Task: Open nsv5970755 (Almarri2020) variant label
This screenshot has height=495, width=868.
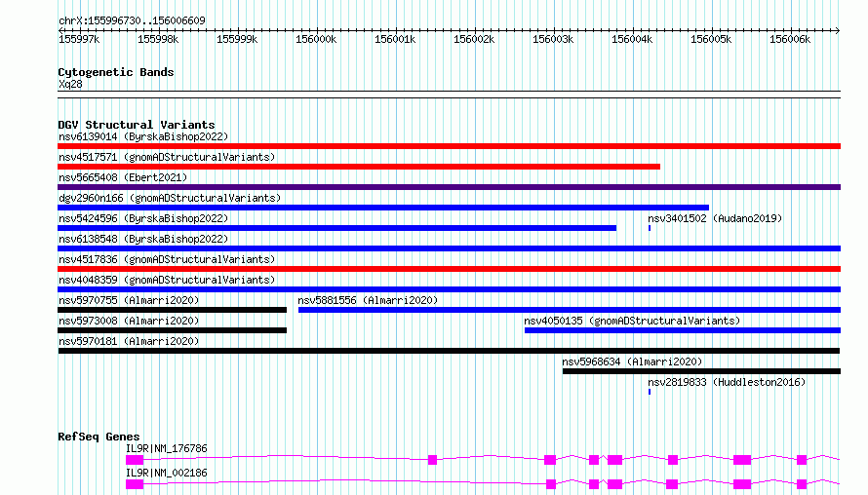Action: point(129,300)
